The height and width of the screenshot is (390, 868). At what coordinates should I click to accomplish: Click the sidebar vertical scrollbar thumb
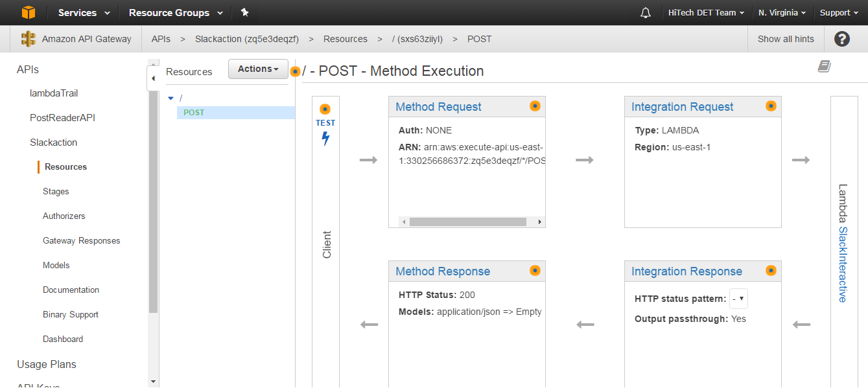click(x=153, y=203)
